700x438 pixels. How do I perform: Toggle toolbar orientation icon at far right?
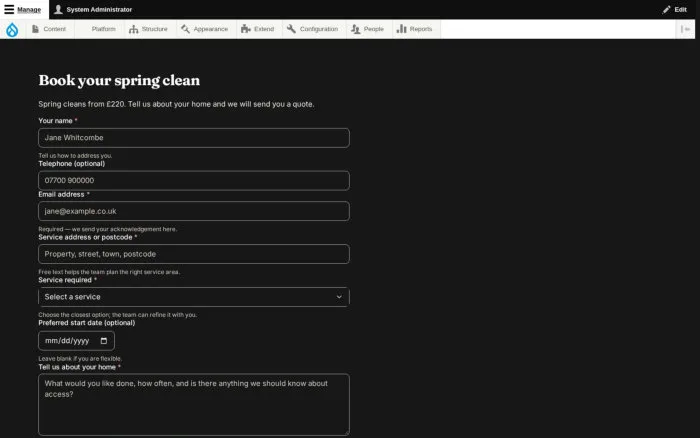click(685, 29)
